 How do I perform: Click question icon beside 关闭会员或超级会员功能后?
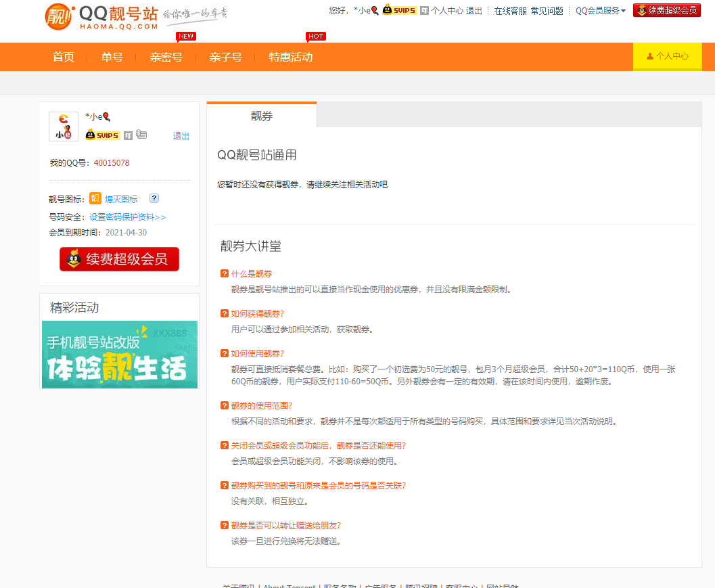coord(225,445)
